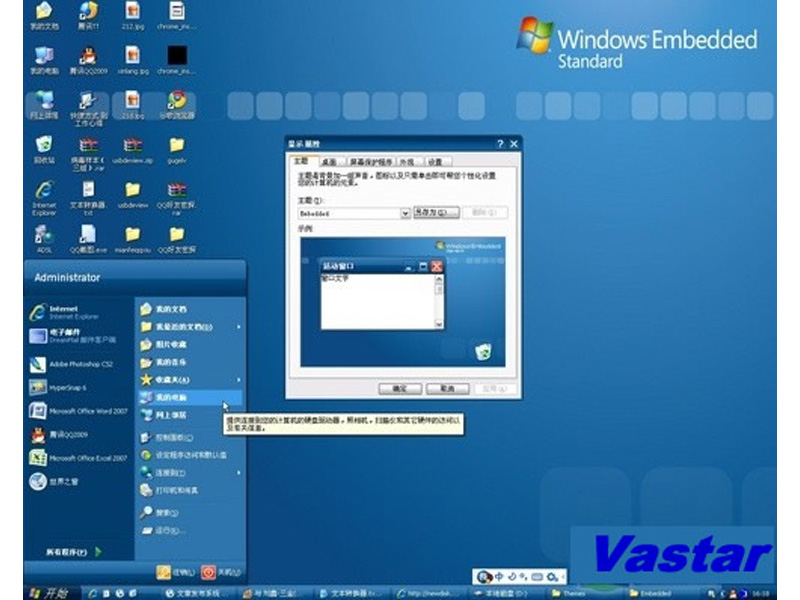The image size is (800, 600).
Task: Switch to Screen Saver (屏幕保护程序) tab
Action: tap(371, 162)
